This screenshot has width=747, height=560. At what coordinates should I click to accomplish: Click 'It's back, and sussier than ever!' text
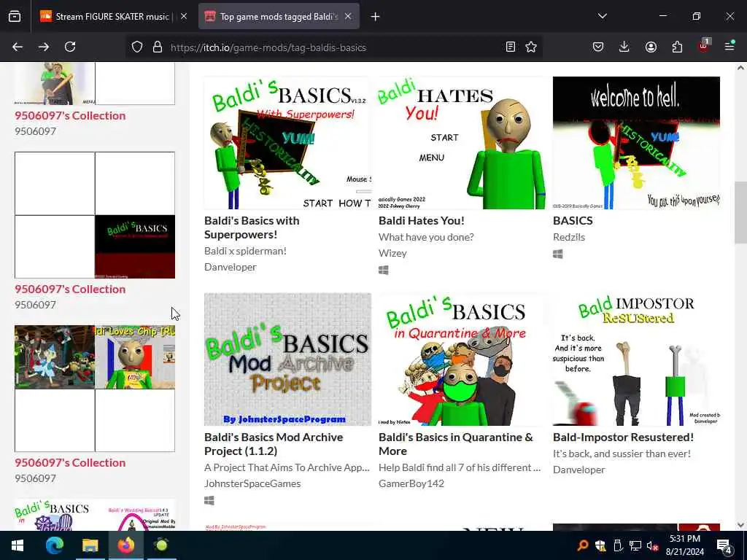[x=622, y=454]
